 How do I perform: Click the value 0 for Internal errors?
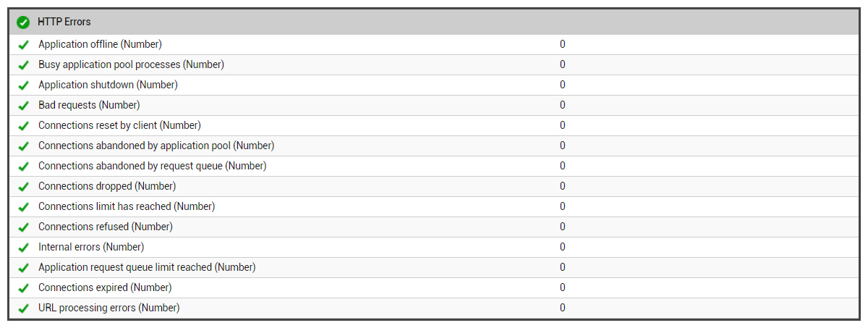pyautogui.click(x=563, y=247)
